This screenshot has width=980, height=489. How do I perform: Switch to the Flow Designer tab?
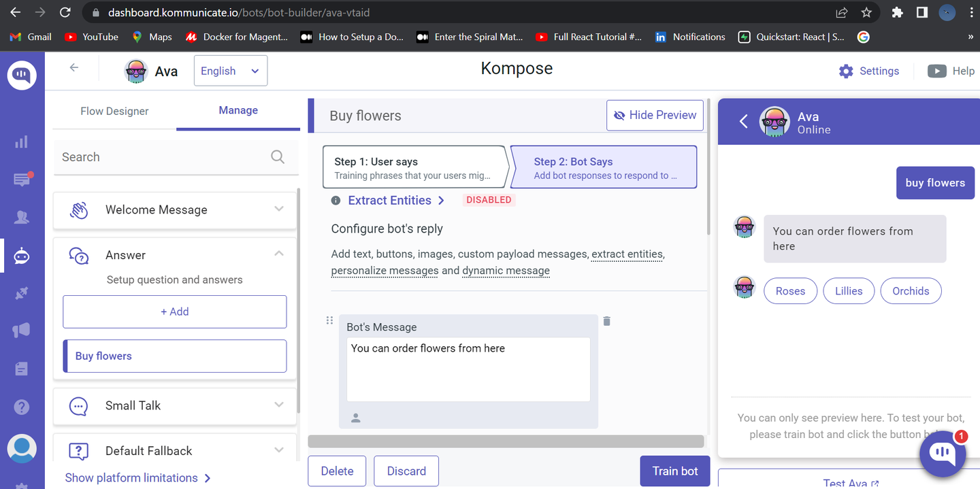pyautogui.click(x=114, y=111)
